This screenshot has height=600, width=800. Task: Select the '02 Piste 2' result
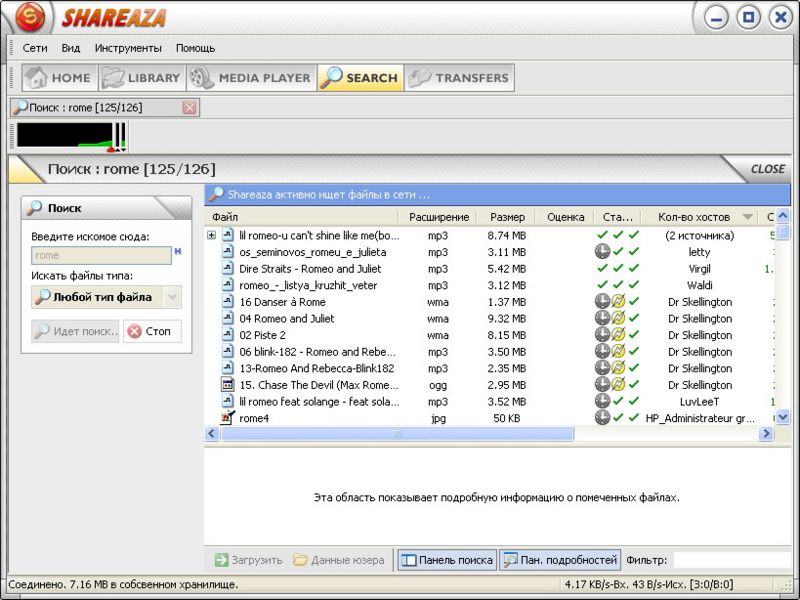tap(262, 335)
